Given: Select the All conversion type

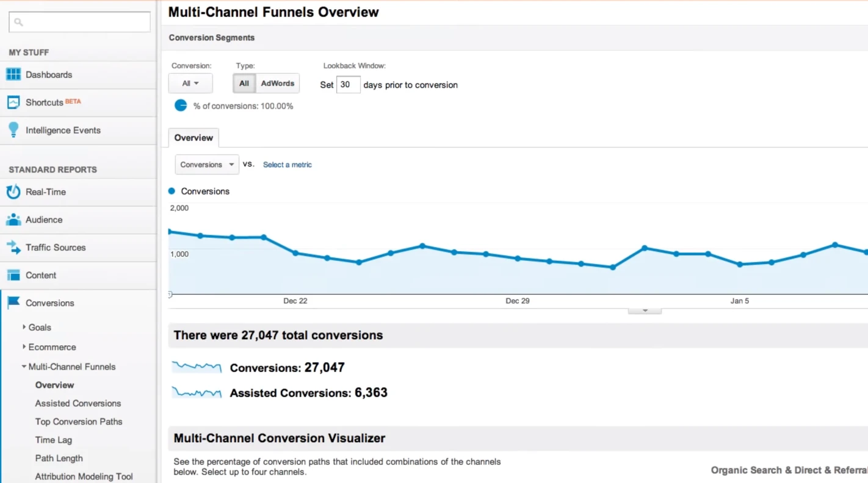Looking at the screenshot, I should (x=244, y=83).
